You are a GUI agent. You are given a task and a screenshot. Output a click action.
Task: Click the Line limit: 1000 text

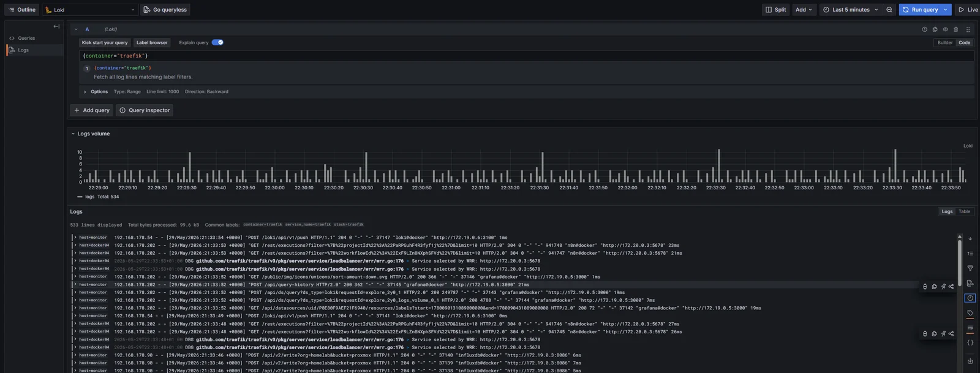[163, 92]
